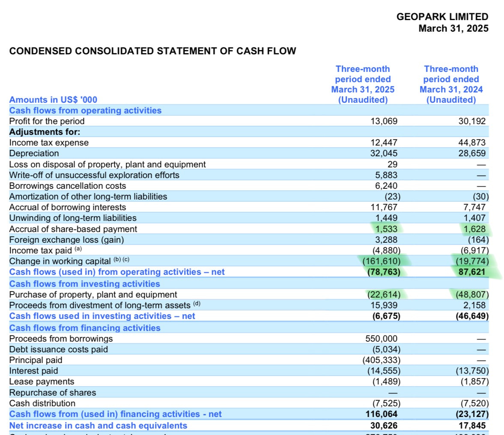
Task: Select the 7,747 borrowing interests value
Action: (x=474, y=207)
